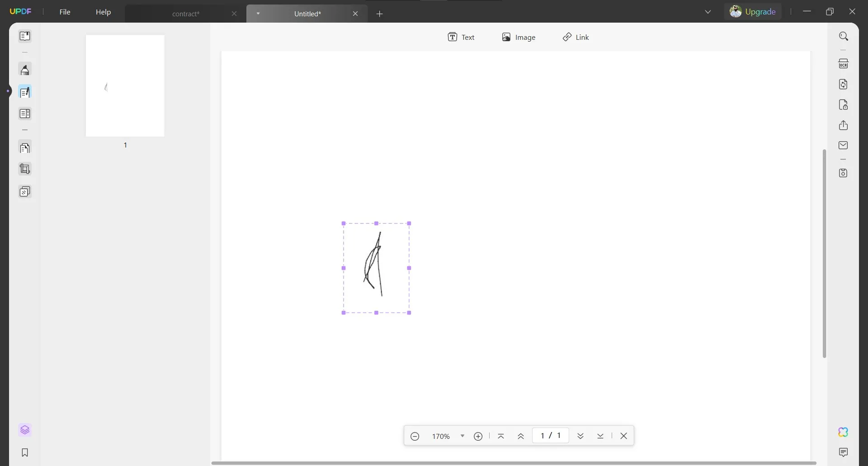Open the Bookmark panel icon
Viewport: 868px width, 466px height.
[x=25, y=453]
